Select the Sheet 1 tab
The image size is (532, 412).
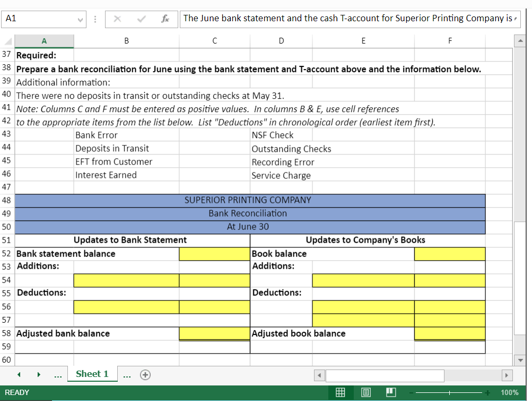coord(92,374)
